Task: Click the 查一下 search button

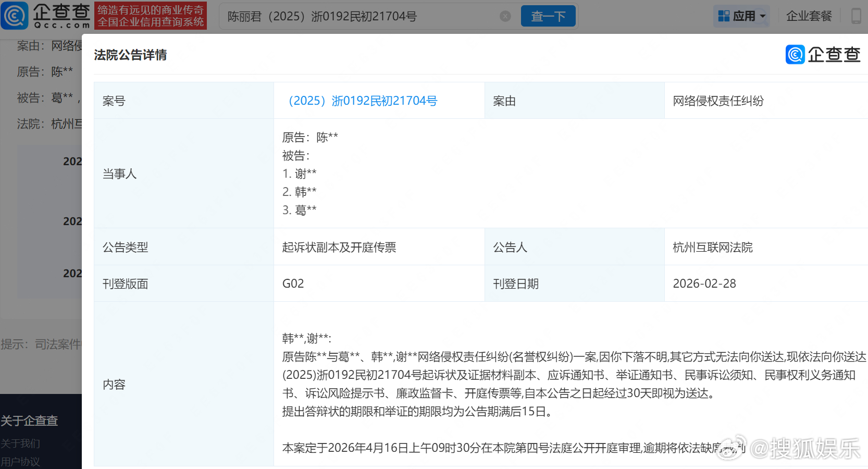Action: click(548, 16)
